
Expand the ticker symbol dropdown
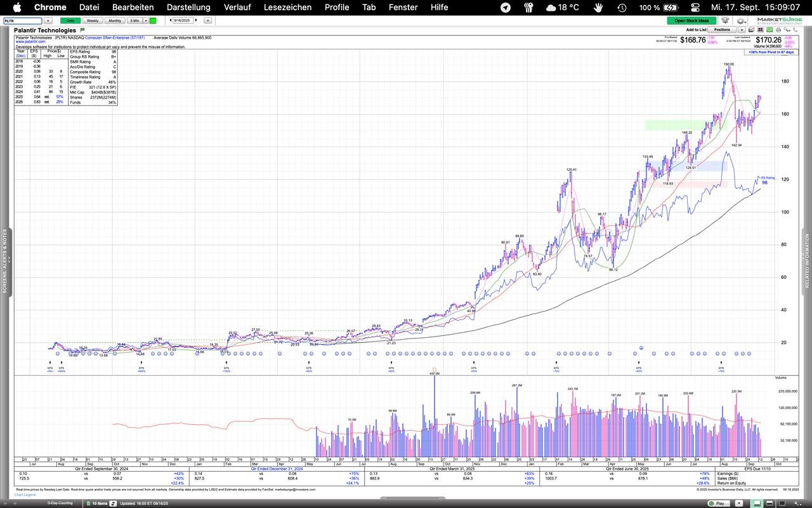(48, 20)
